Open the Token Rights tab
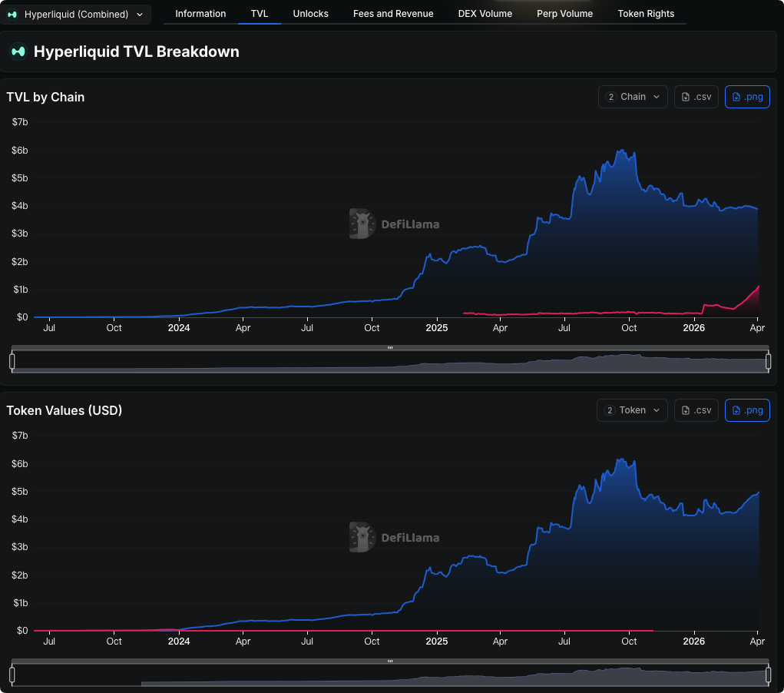 [x=646, y=14]
